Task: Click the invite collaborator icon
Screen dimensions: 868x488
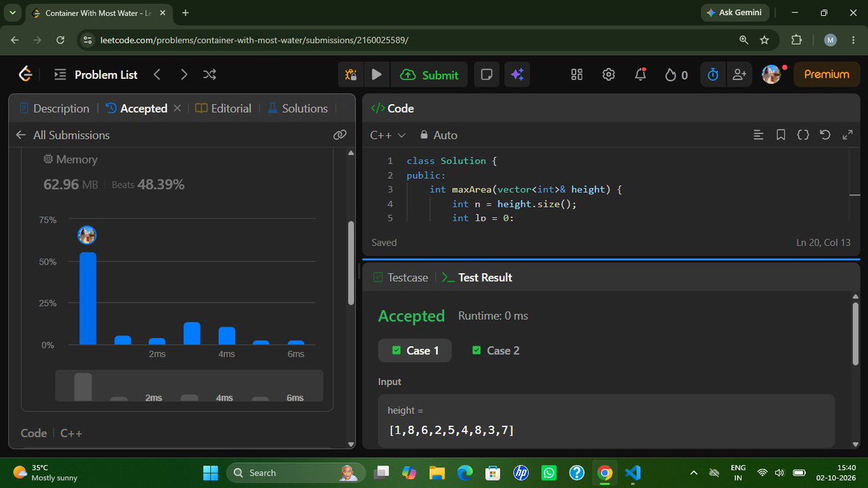Action: point(739,74)
